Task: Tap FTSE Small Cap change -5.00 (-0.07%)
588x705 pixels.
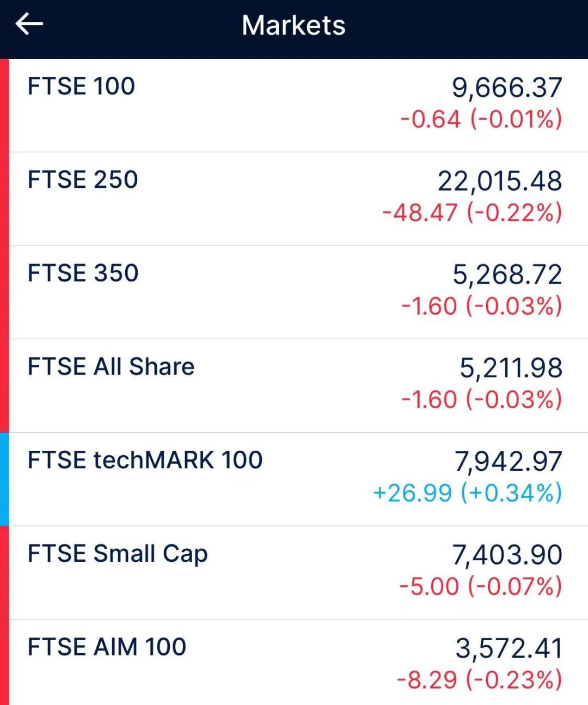Action: [480, 587]
